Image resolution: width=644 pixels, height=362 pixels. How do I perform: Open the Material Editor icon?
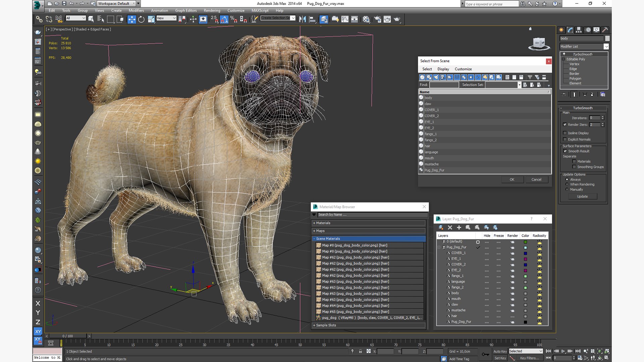[366, 19]
